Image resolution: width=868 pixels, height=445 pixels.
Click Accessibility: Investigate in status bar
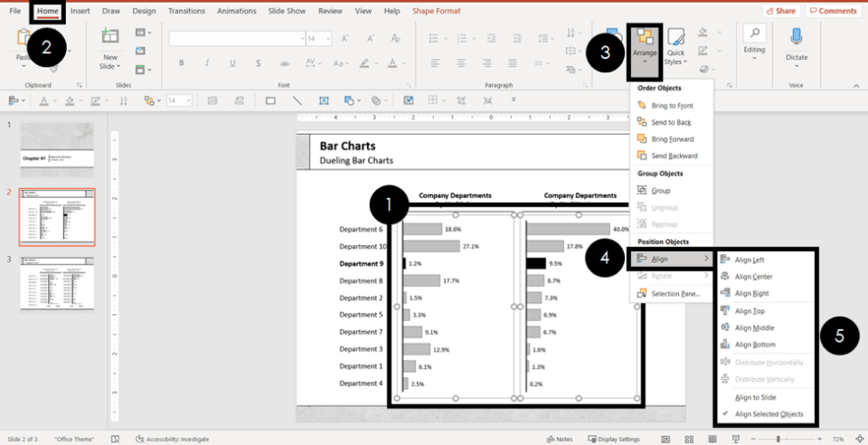(172, 439)
